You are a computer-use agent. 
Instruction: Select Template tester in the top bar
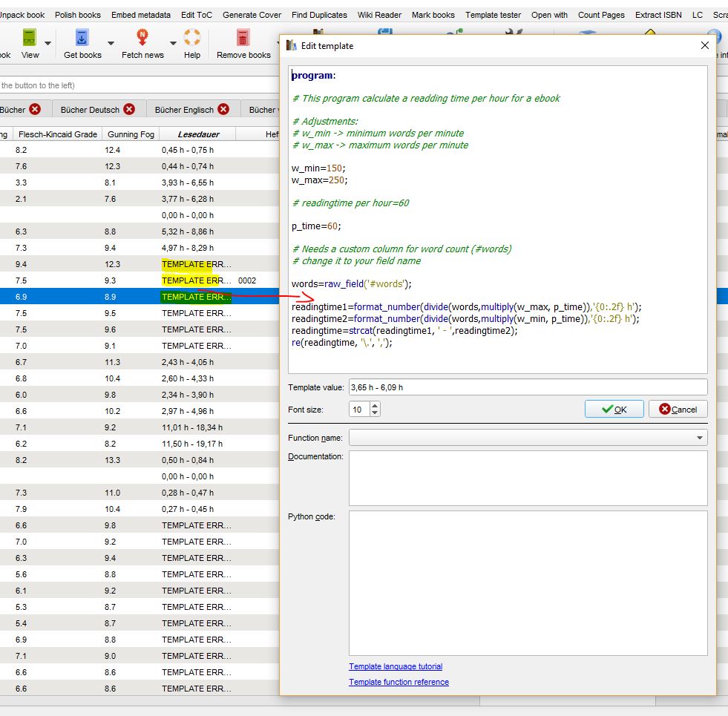[493, 15]
